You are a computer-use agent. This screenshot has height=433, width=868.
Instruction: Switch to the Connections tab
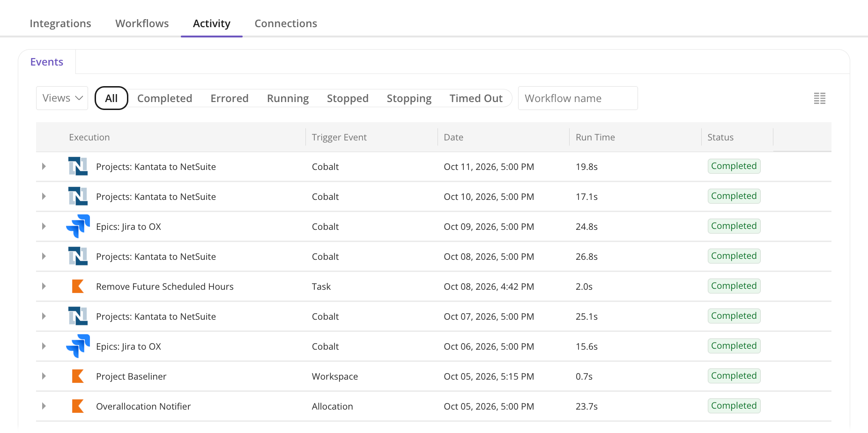286,23
